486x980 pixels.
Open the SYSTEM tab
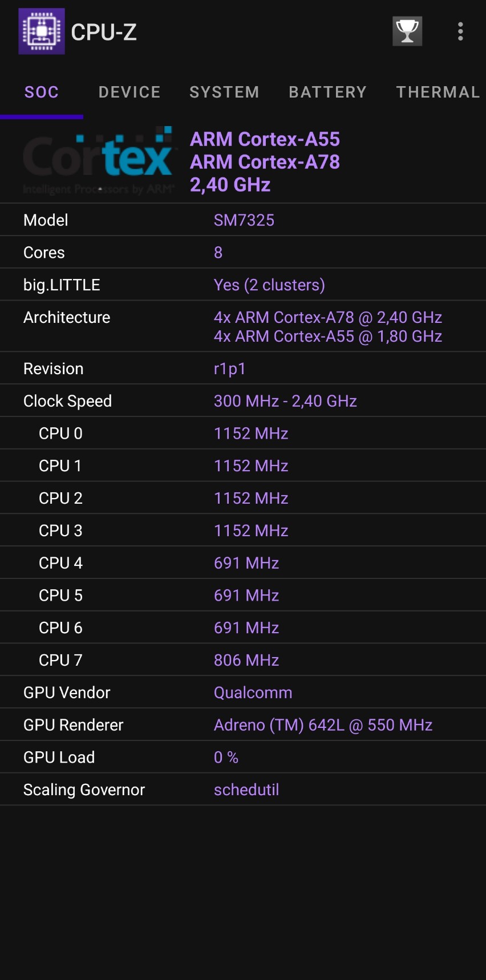pyautogui.click(x=224, y=92)
